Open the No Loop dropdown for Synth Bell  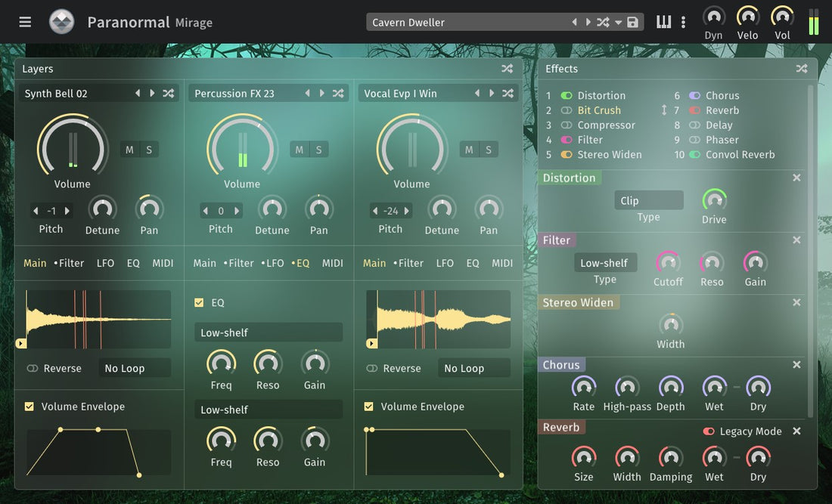coord(135,368)
